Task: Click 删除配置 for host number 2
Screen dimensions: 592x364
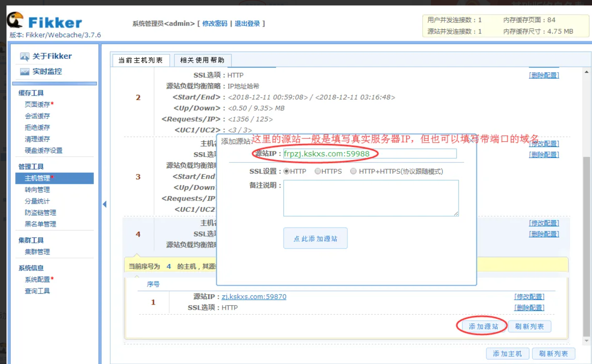Action: [544, 75]
